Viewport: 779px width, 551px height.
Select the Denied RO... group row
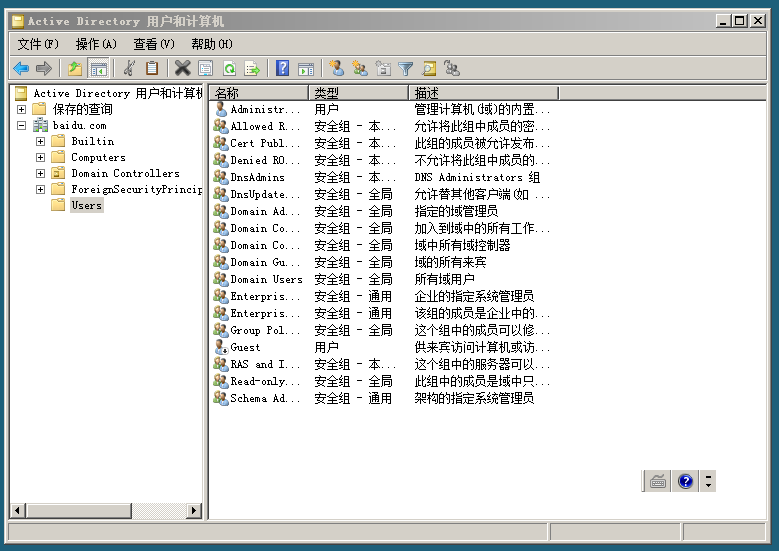(382, 160)
